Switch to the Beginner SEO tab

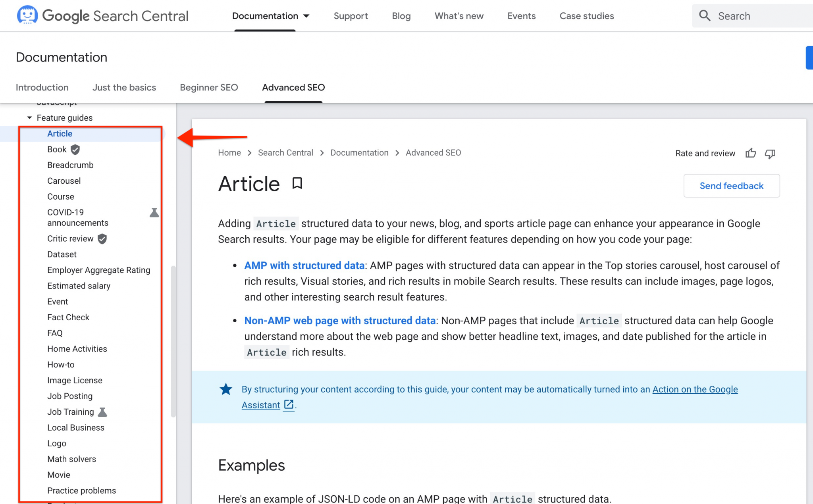point(209,87)
